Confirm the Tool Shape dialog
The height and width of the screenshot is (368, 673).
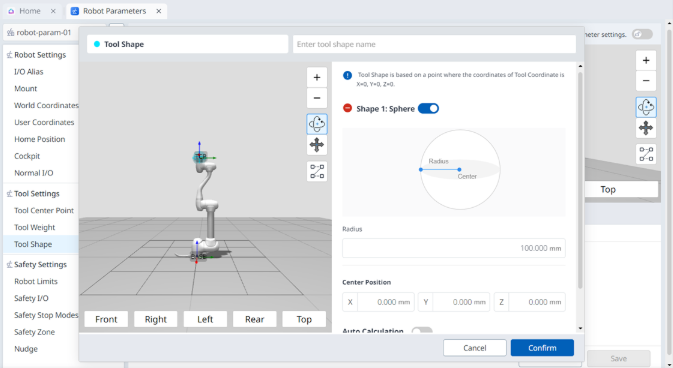point(542,348)
